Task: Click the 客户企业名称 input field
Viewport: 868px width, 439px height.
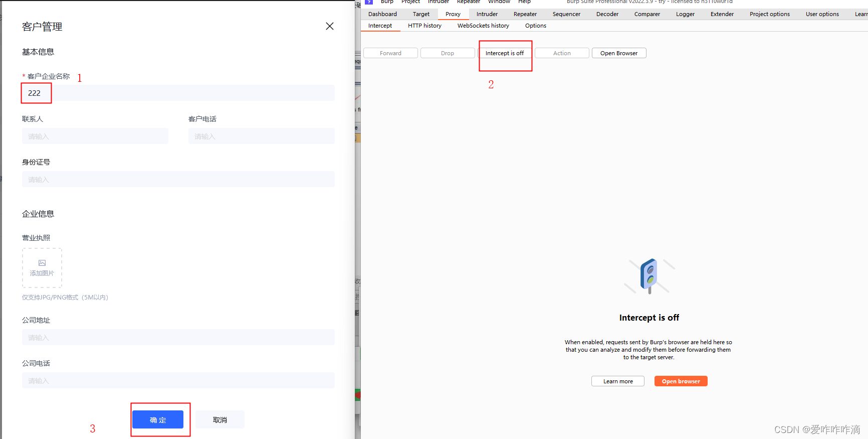Action: pos(178,93)
